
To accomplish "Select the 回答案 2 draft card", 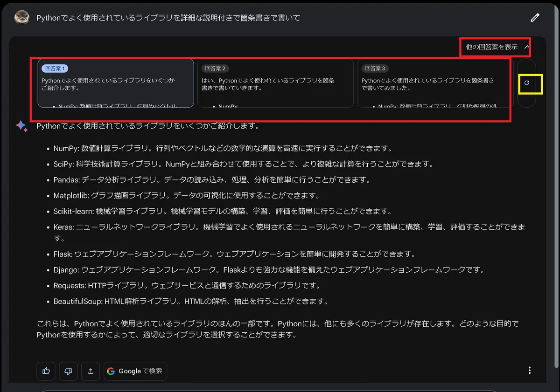I will click(275, 83).
